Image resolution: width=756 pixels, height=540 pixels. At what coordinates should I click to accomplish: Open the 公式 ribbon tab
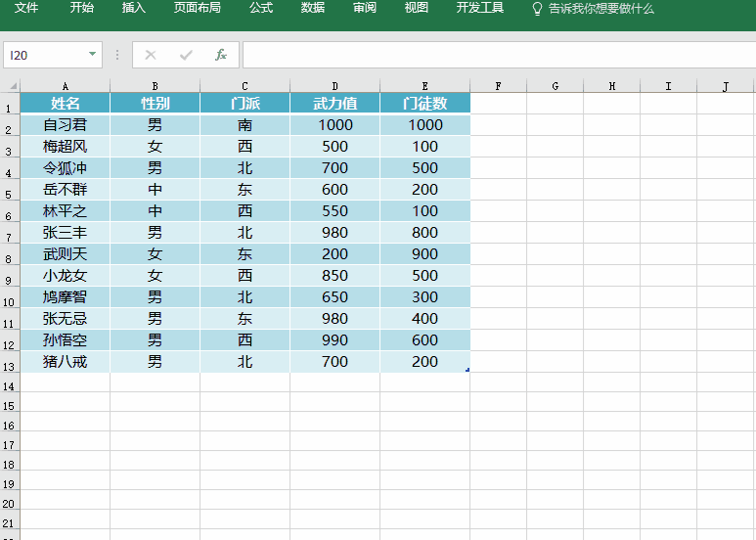pyautogui.click(x=261, y=8)
